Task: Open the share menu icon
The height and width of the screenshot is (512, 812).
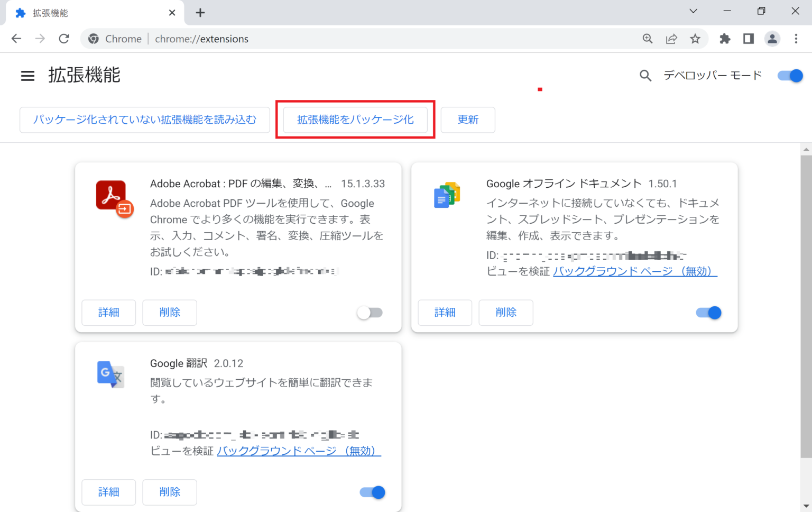Action: (x=671, y=39)
